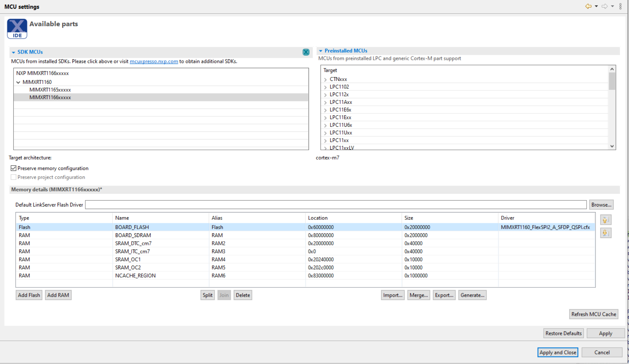The width and height of the screenshot is (629, 364).
Task: Select the BOARD_SDRAM memory row
Action: point(133,235)
